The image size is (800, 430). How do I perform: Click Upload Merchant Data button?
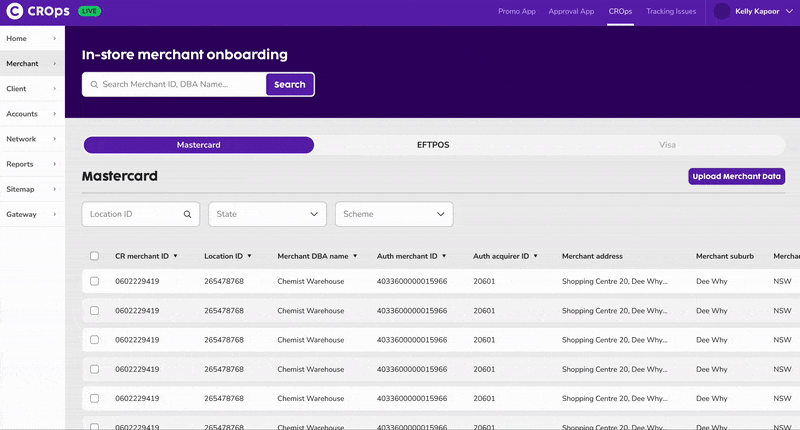pyautogui.click(x=736, y=176)
